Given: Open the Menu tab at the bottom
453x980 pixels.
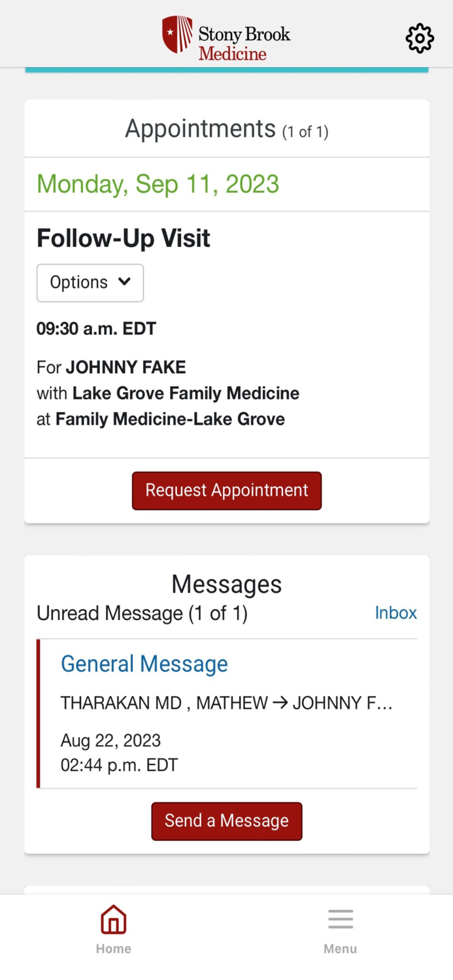Looking at the screenshot, I should [340, 930].
